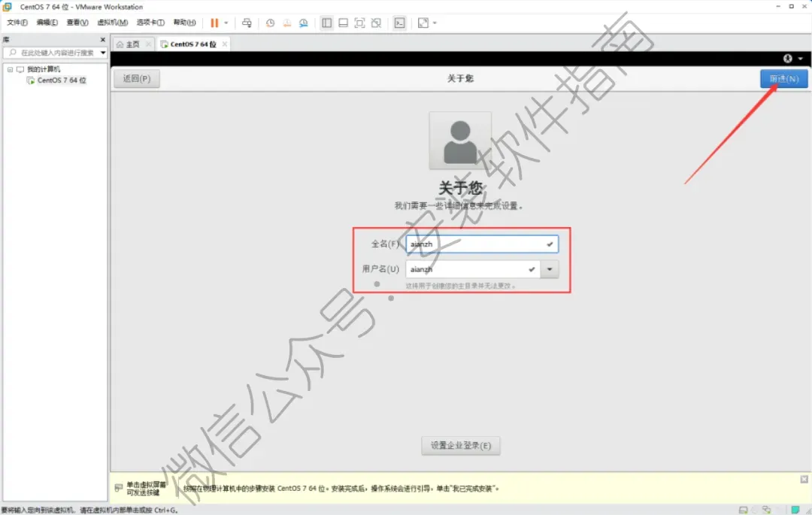Open the dropdown arrow beside the stretch display icon
The height and width of the screenshot is (515, 812).
point(435,23)
